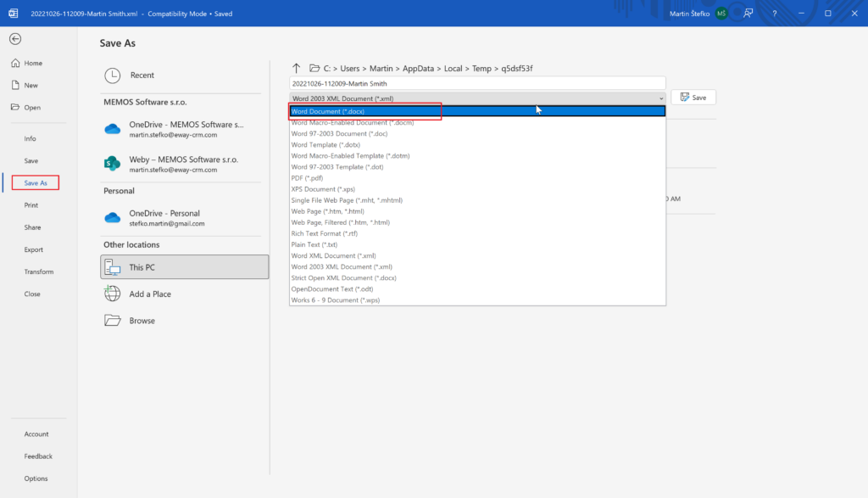Click Martin Štefko account name
The height and width of the screenshot is (498, 868).
pos(689,14)
